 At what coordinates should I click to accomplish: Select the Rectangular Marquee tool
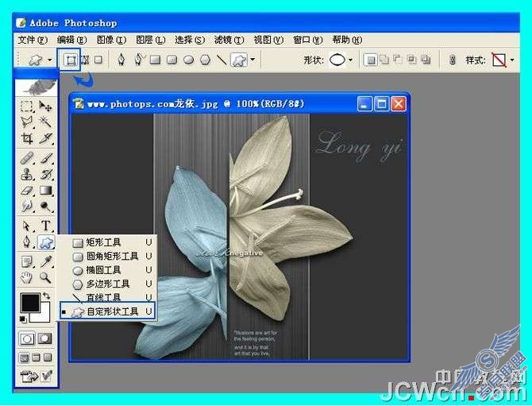(x=27, y=106)
